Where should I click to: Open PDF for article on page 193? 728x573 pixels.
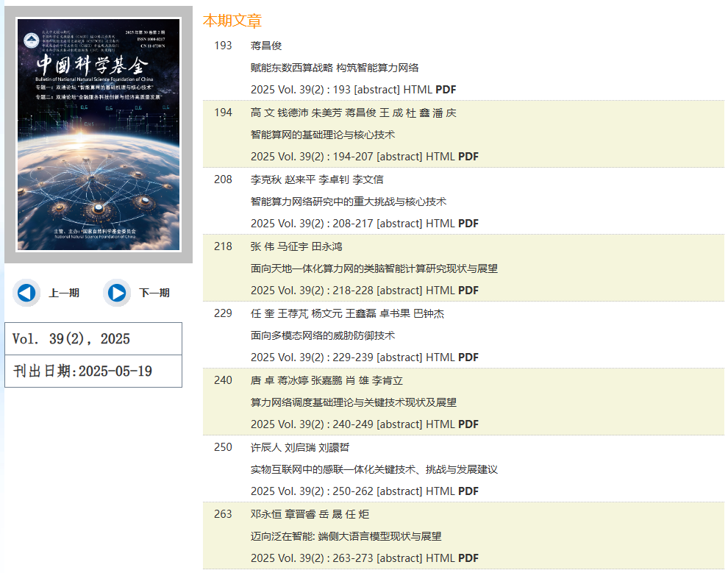[x=446, y=90]
